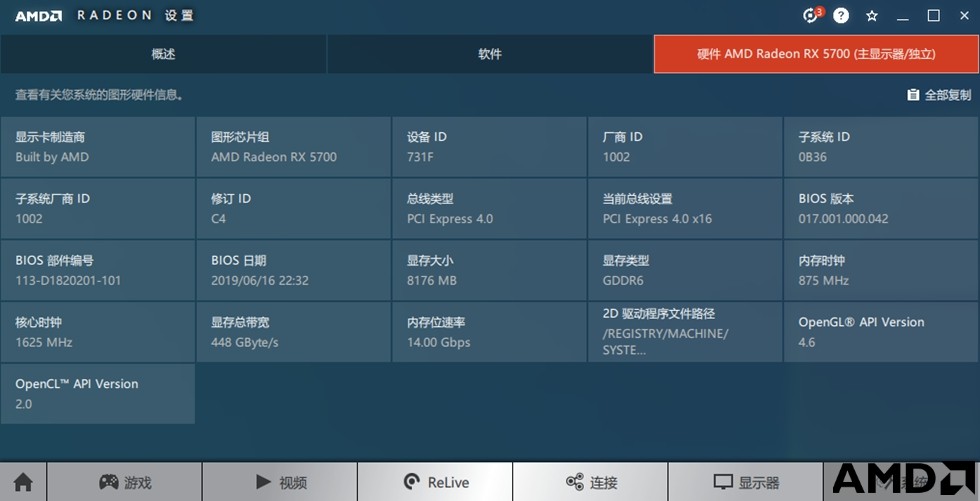980x501 pixels.
Task: Open the 连接 connect section
Action: (590, 482)
